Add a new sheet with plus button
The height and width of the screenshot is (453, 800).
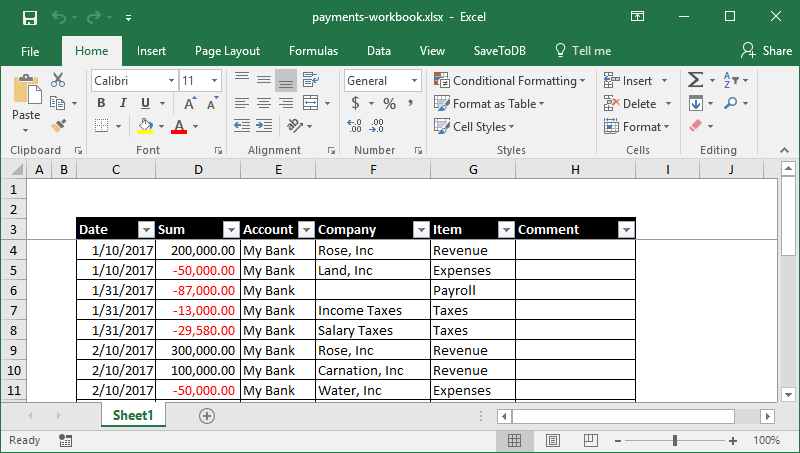pyautogui.click(x=207, y=416)
